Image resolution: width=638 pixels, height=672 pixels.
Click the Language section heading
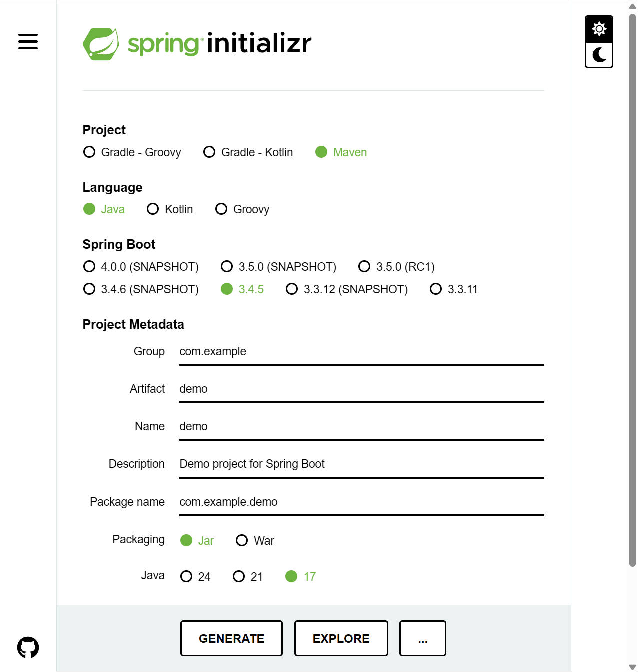tap(112, 187)
